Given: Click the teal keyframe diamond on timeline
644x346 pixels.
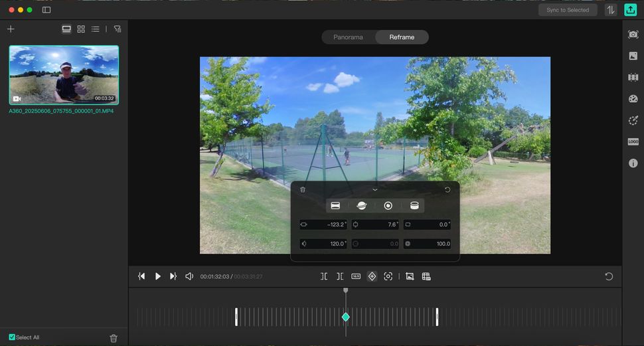Looking at the screenshot, I should (x=346, y=317).
